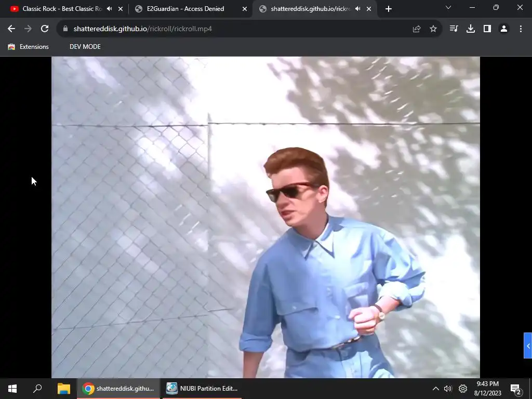The height and width of the screenshot is (399, 532).
Task: Open the Chrome profile icon
Action: pos(504,29)
